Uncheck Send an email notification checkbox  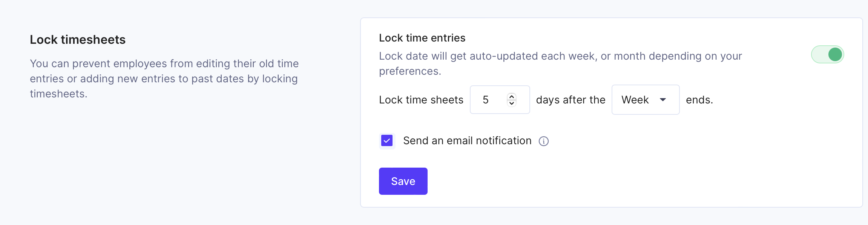(387, 140)
